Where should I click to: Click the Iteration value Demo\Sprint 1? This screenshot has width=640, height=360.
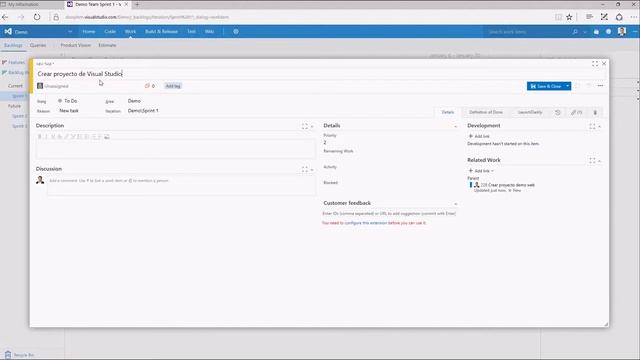pos(143,111)
